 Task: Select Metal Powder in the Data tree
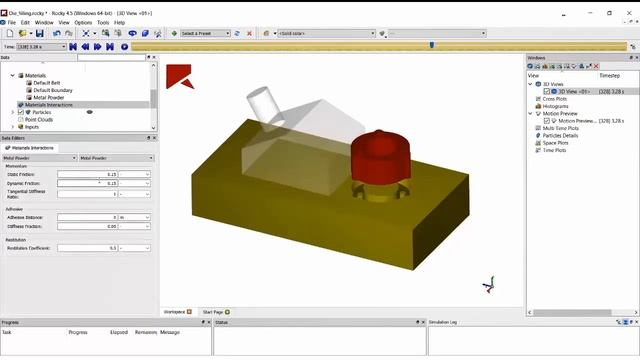pyautogui.click(x=49, y=98)
